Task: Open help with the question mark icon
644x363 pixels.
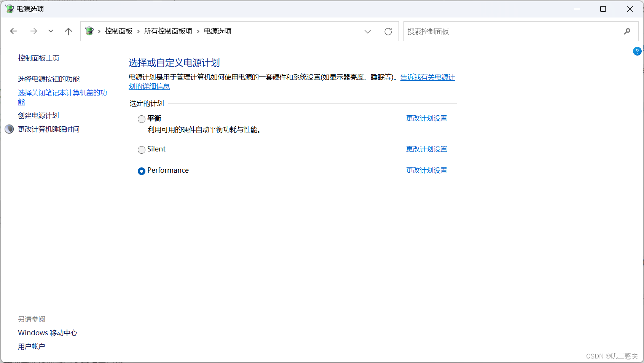Action: click(637, 51)
